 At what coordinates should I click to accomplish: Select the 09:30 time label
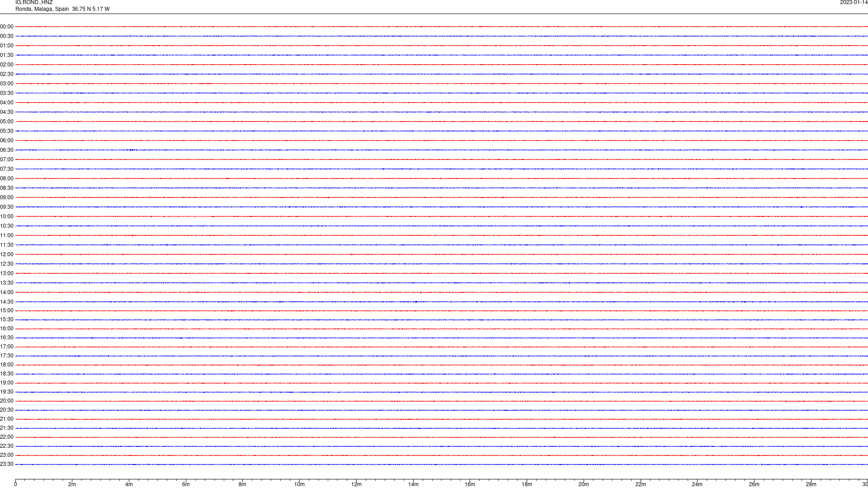[7, 207]
